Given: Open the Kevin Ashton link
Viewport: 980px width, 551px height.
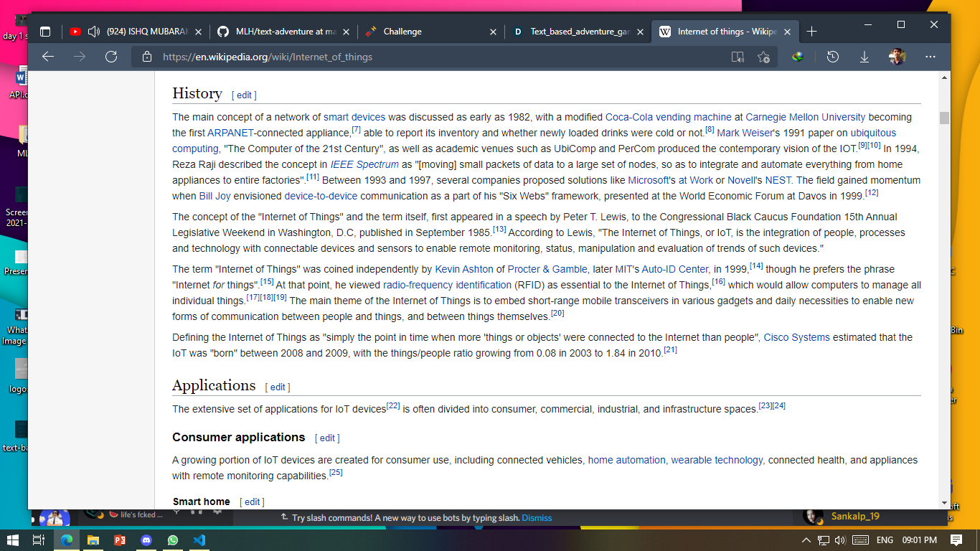Looking at the screenshot, I should click(464, 269).
